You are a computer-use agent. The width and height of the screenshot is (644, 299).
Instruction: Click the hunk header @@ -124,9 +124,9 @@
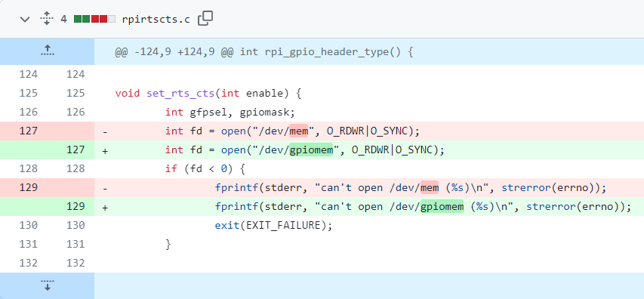click(263, 53)
